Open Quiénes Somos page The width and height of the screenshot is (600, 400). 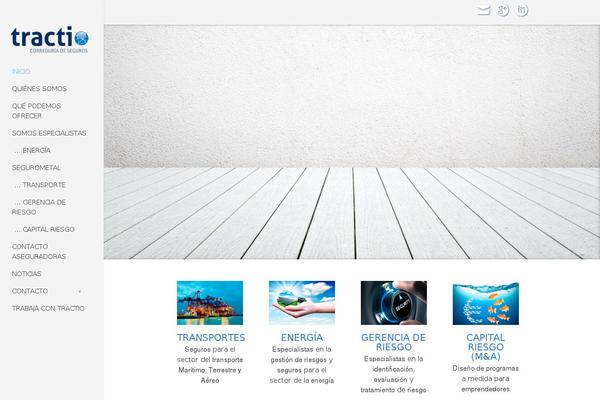39,89
